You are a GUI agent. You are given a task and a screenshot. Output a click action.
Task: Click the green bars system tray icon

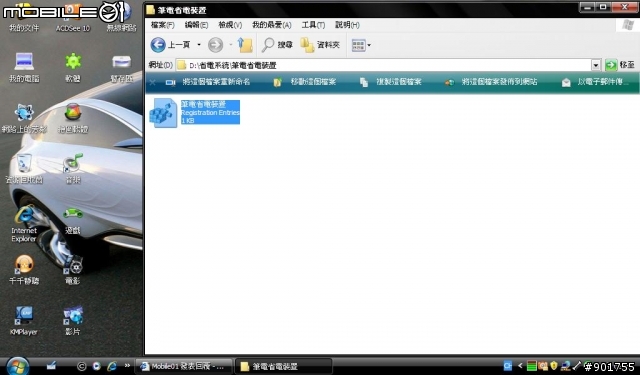531,366
